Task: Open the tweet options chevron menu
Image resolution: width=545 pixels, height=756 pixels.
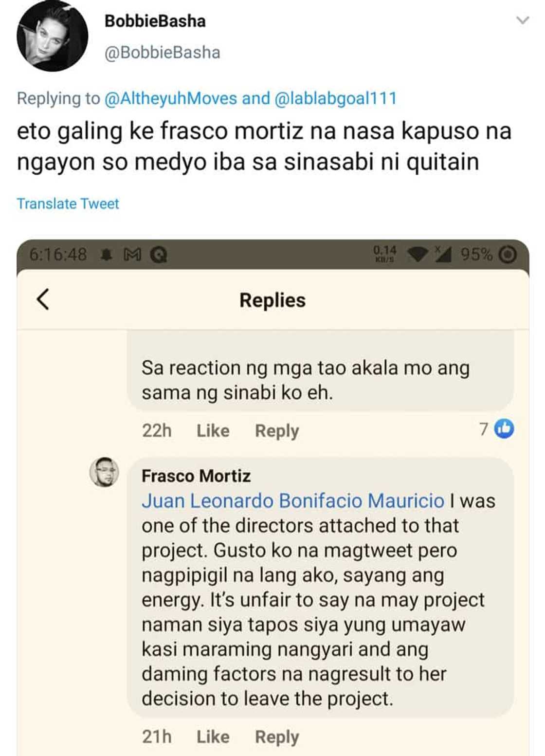Action: (523, 20)
